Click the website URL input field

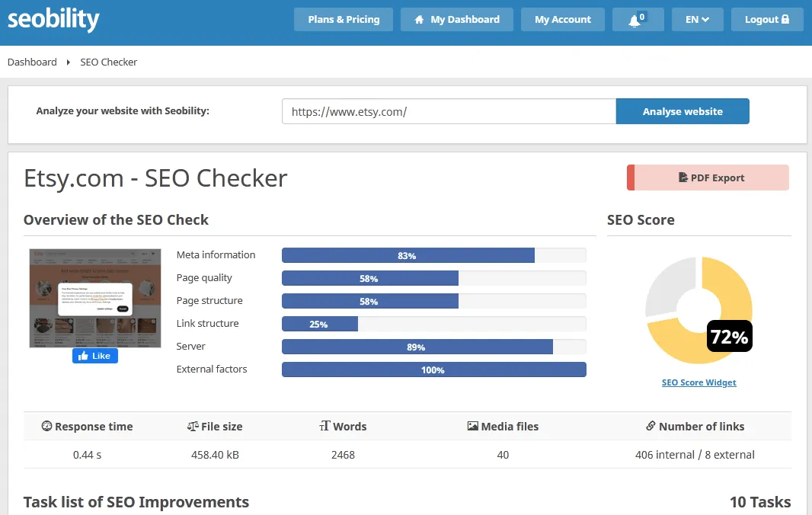coord(448,111)
